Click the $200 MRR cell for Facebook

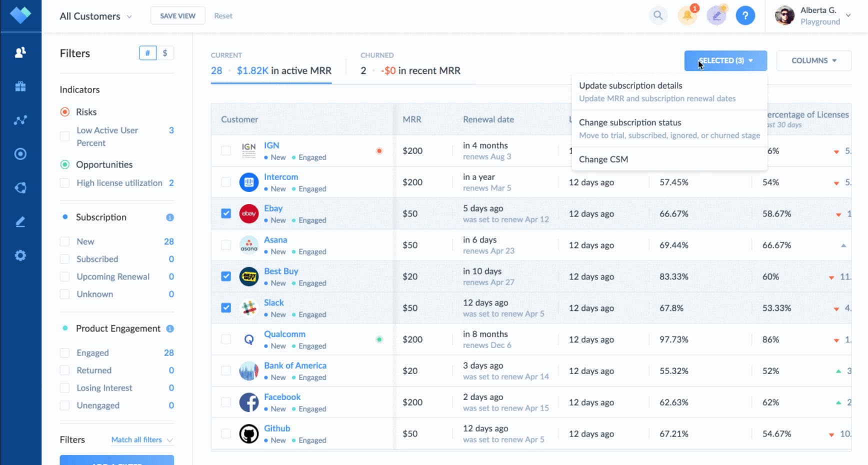click(x=412, y=402)
